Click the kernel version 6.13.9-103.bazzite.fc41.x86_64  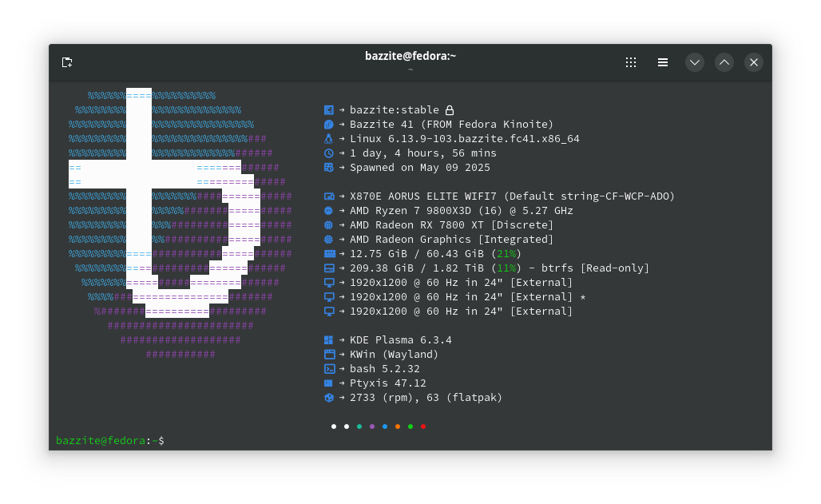click(x=484, y=139)
